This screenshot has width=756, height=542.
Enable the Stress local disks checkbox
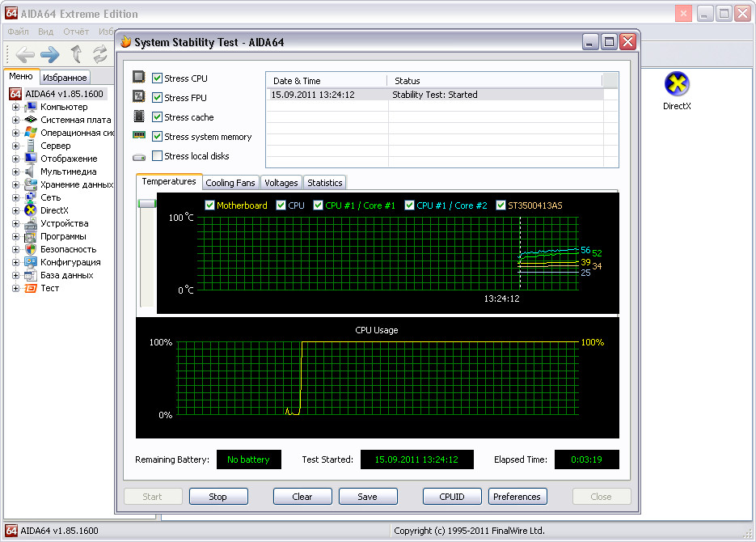[x=157, y=156]
